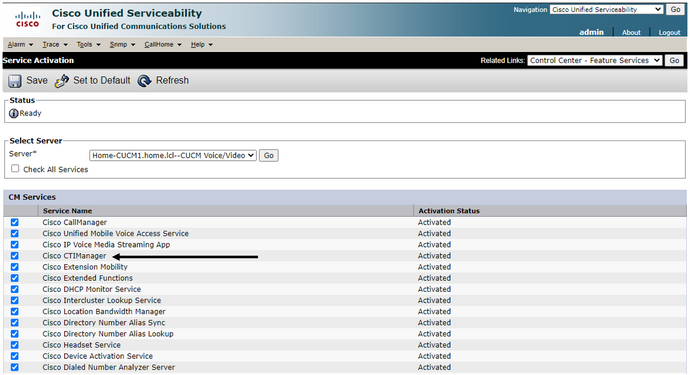This screenshot has width=690, height=375.
Task: Open the Related Links dropdown
Action: click(595, 60)
